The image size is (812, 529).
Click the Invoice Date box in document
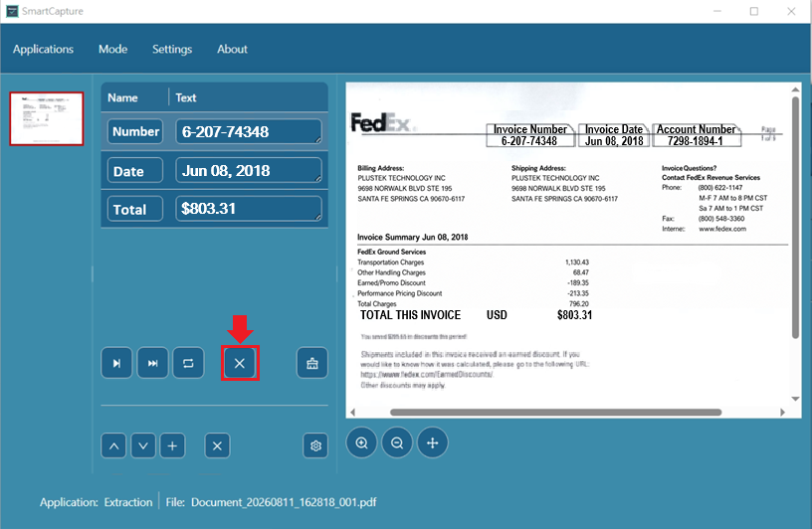click(614, 135)
